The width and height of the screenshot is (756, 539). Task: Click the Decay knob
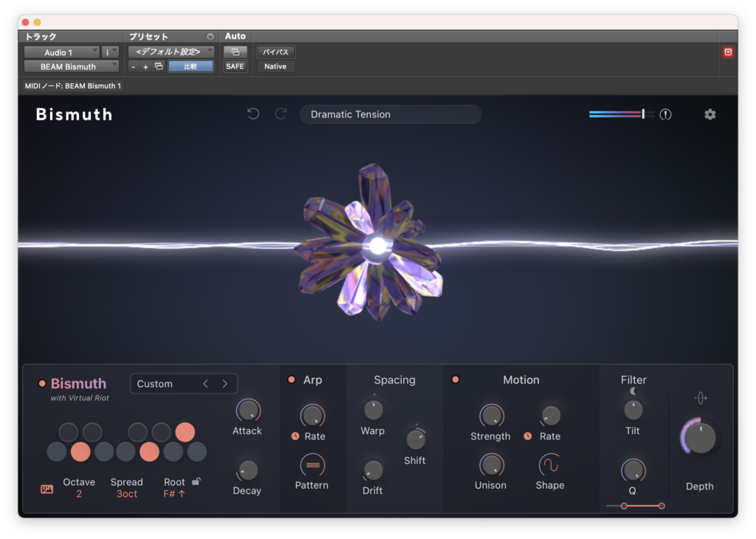248,470
